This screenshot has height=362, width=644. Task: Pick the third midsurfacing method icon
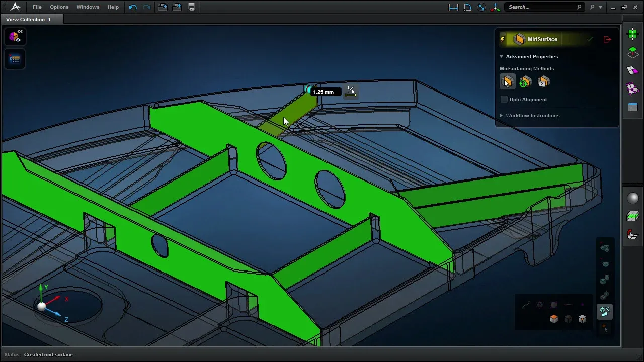point(543,81)
